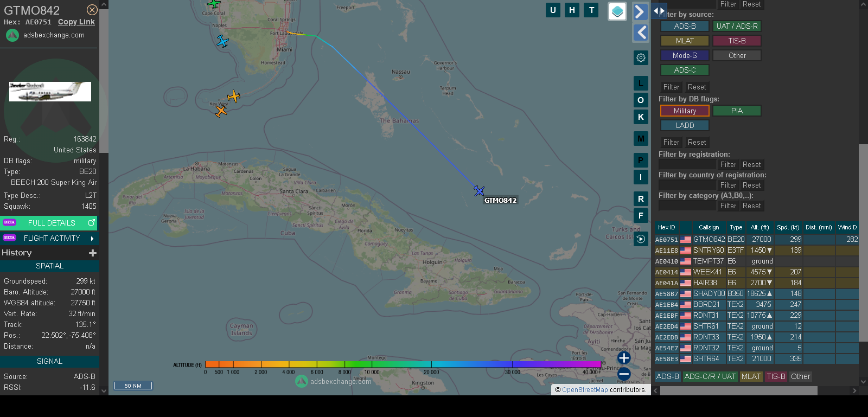Screen dimensions: 868x417
Task: Reset the DB flags filter
Action: (x=697, y=142)
